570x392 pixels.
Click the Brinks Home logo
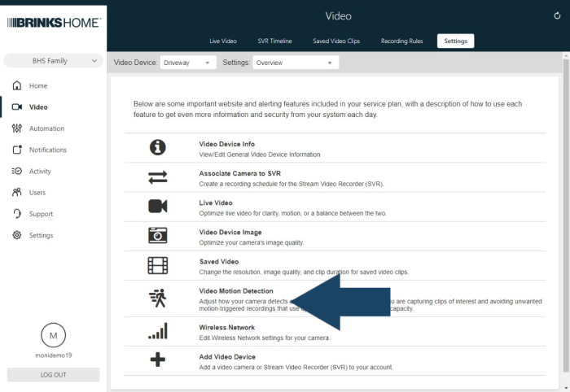click(x=54, y=23)
